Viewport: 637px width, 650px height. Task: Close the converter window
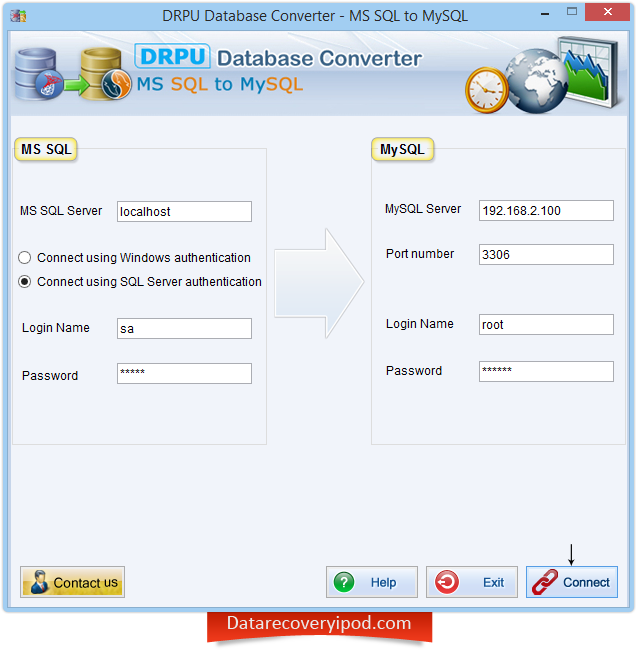[x=607, y=12]
